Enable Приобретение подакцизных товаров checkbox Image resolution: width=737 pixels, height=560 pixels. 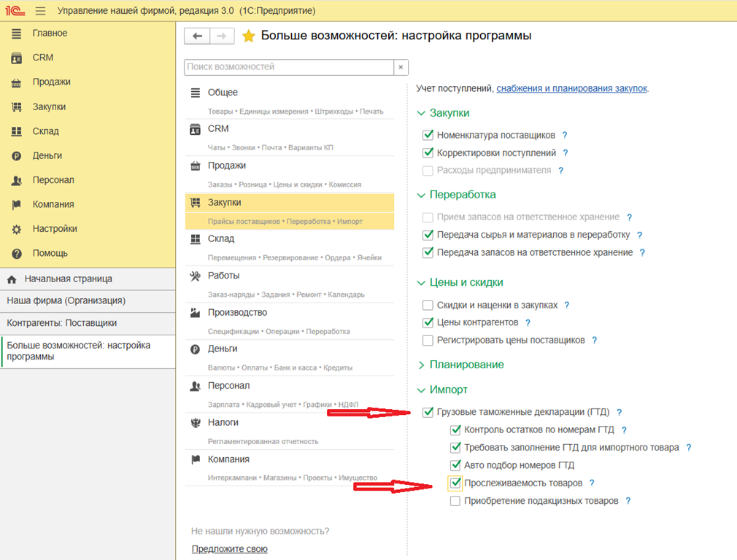click(455, 501)
